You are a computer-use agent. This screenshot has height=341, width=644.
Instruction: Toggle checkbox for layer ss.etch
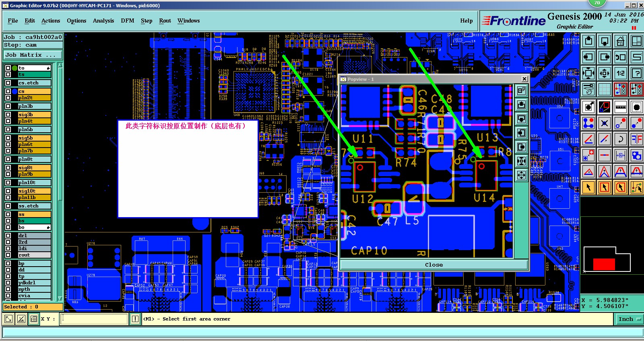click(8, 206)
